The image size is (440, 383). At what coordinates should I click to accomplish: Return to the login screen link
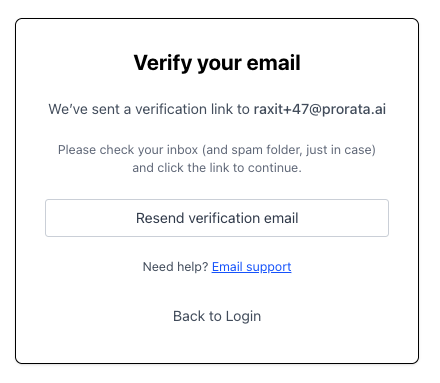pos(217,316)
